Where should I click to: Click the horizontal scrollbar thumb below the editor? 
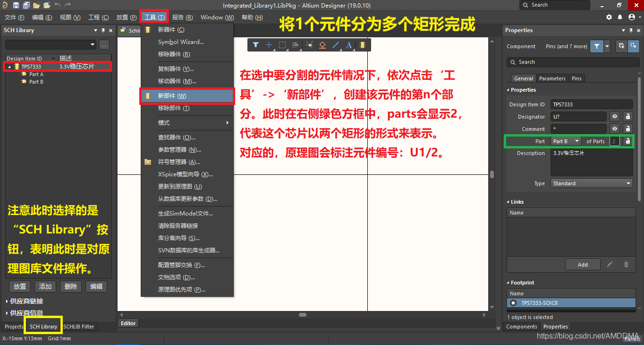coord(302,315)
